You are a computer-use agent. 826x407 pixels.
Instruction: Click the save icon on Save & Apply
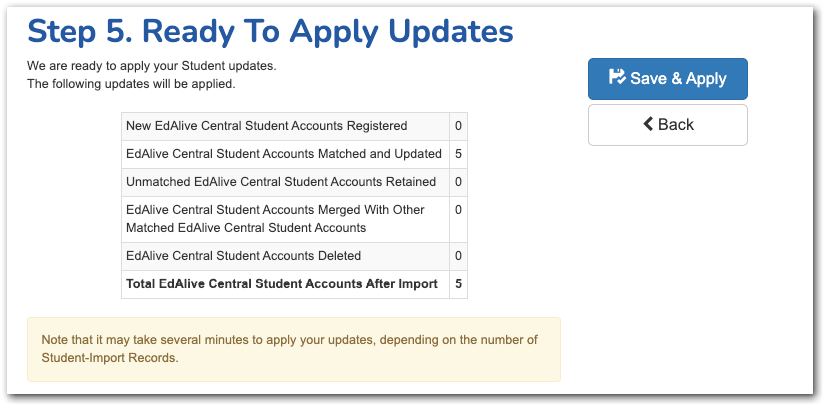click(x=617, y=77)
